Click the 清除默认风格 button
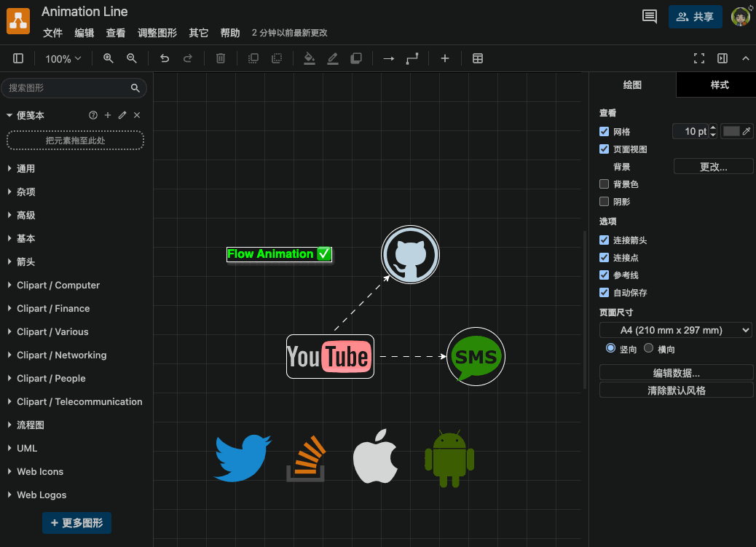756x547 pixels. (676, 390)
